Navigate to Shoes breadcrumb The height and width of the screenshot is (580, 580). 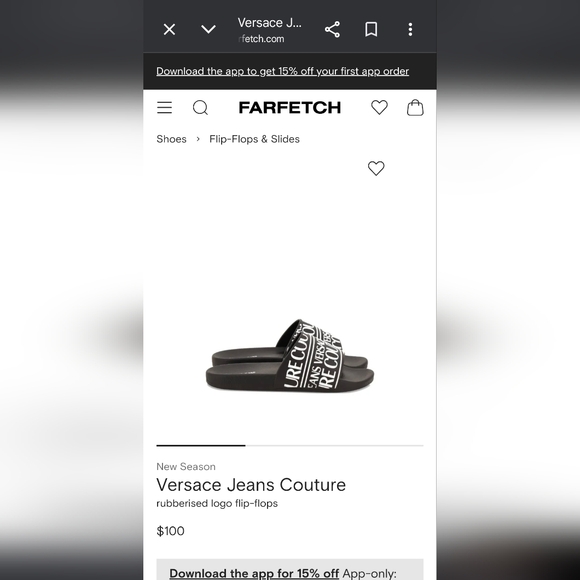click(x=171, y=139)
